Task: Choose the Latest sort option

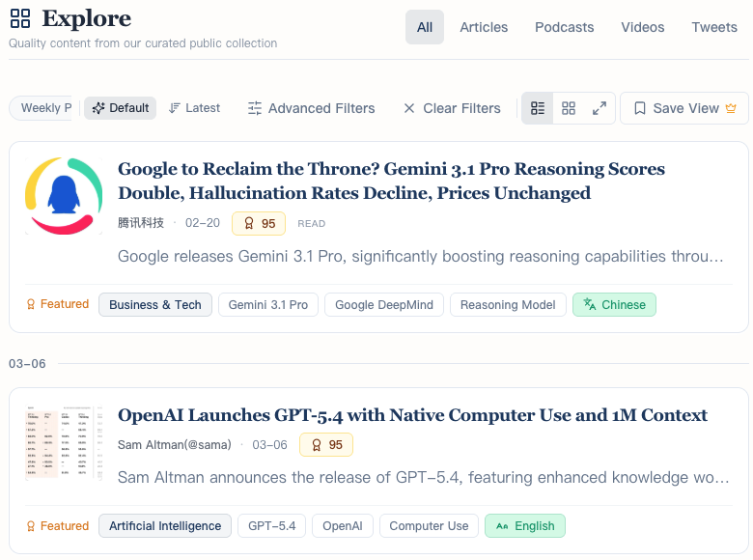Action: pos(194,108)
